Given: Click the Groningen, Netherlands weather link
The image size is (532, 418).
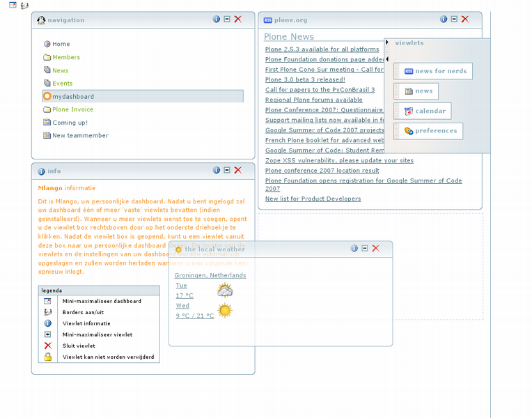Looking at the screenshot, I should 210,275.
